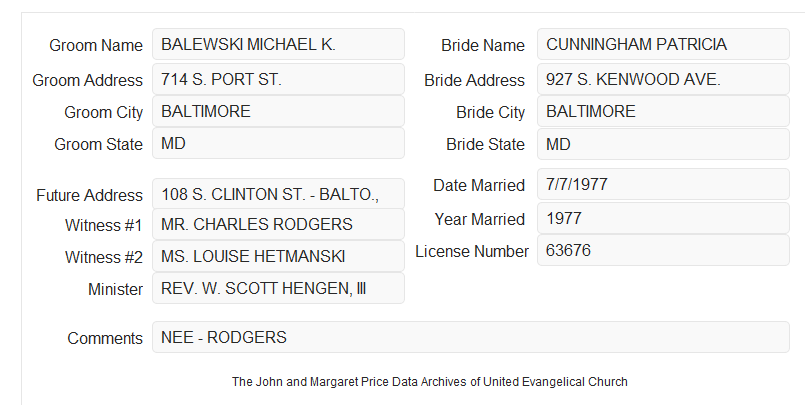805x405 pixels.
Task: Click the Comments label
Action: tap(105, 338)
